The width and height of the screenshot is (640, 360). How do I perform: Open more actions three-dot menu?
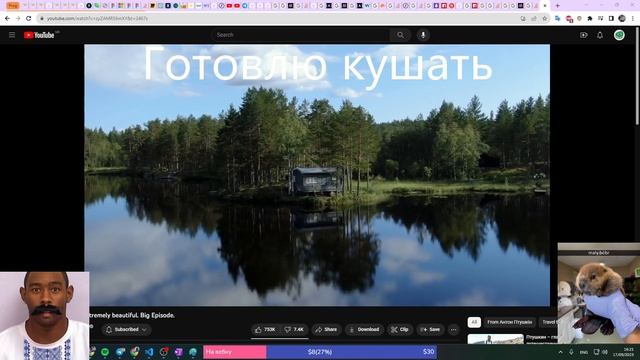pyautogui.click(x=453, y=329)
